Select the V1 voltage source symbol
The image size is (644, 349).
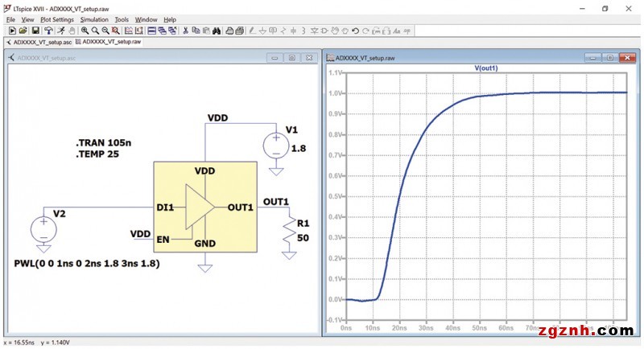click(x=276, y=146)
